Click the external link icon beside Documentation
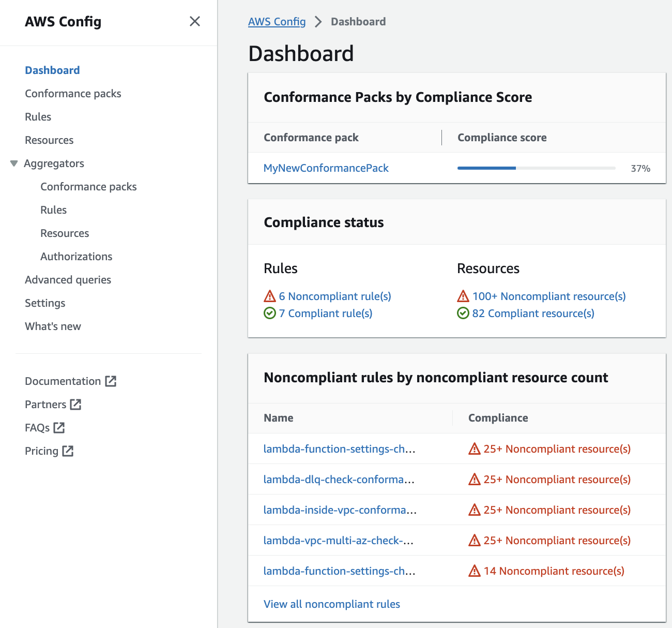Image resolution: width=672 pixels, height=628 pixels. click(x=111, y=381)
